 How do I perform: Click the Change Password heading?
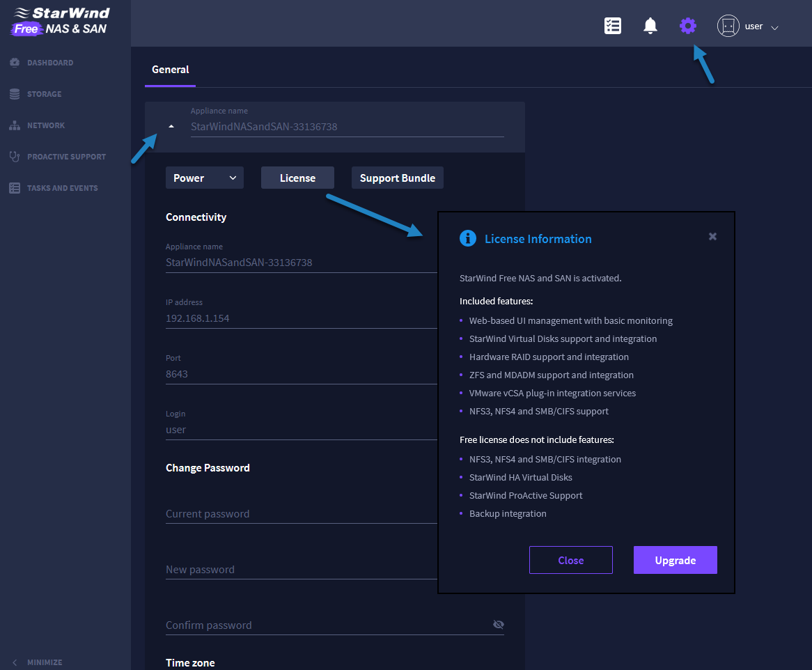[208, 468]
